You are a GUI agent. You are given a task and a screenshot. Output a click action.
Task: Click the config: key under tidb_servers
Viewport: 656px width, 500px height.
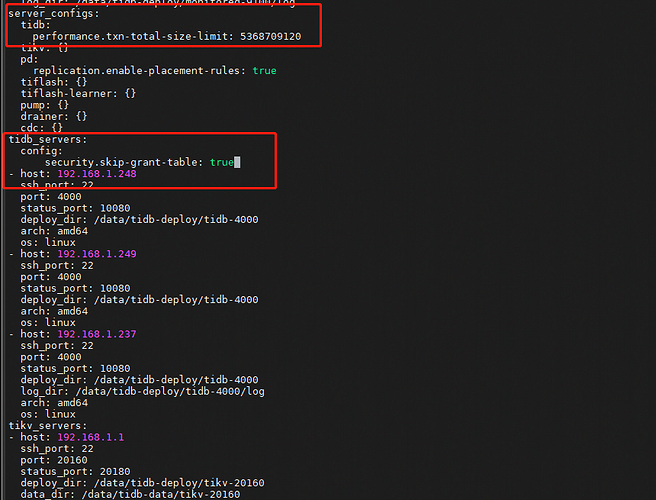[x=41, y=151]
